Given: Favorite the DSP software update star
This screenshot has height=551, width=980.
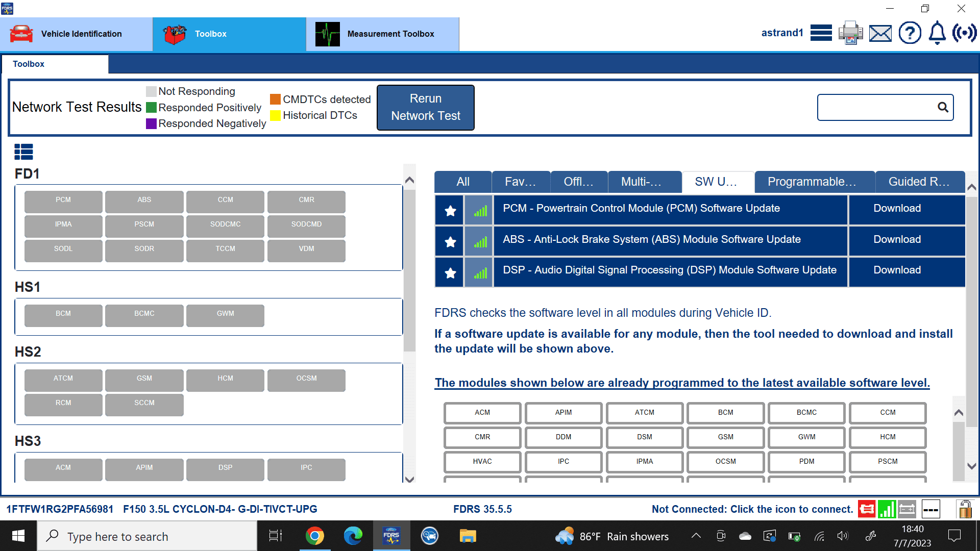Looking at the screenshot, I should point(449,272).
